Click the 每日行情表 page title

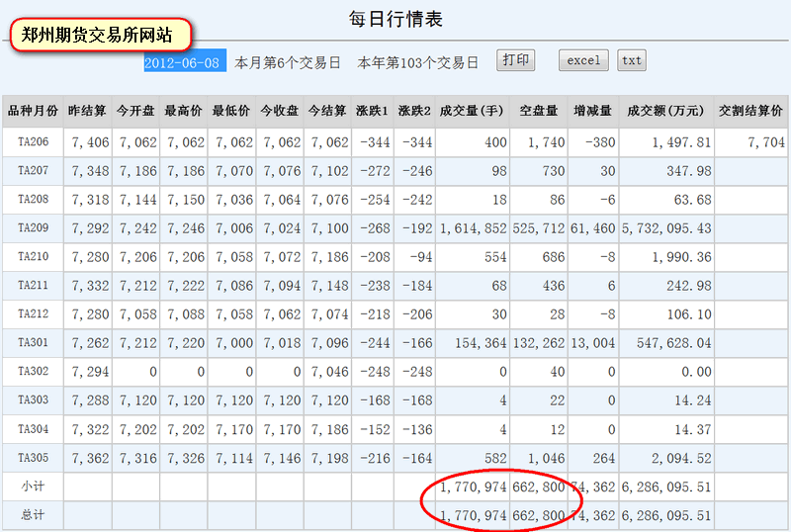(x=395, y=19)
